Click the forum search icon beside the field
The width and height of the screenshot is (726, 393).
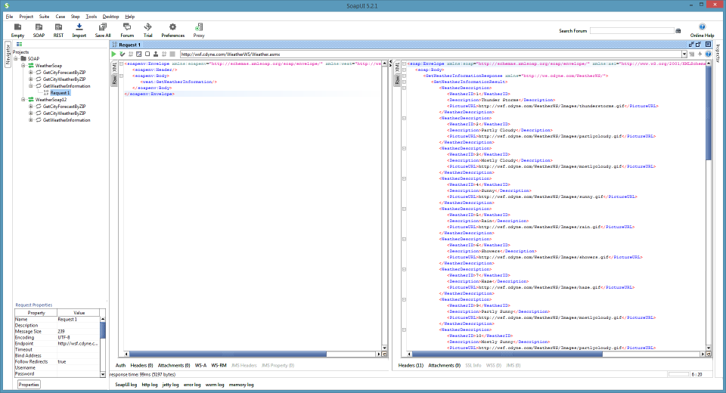click(x=678, y=31)
